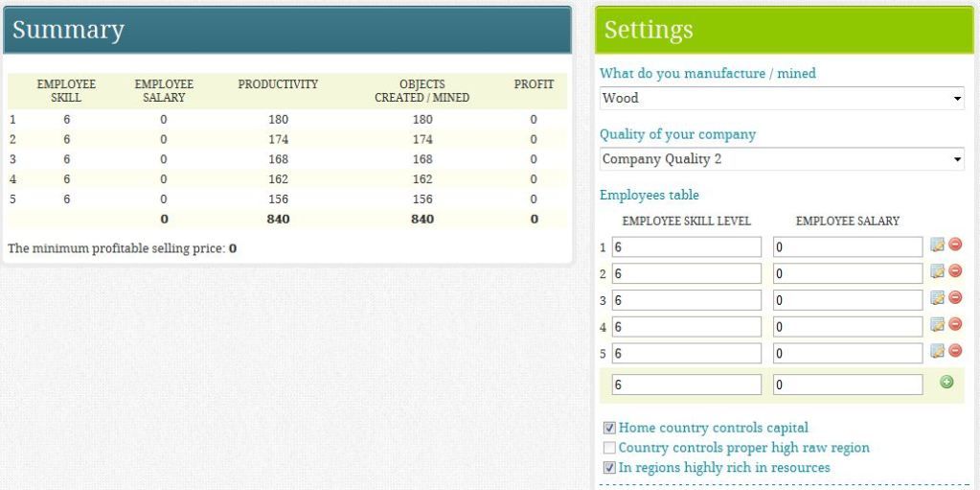This screenshot has height=490, width=980.
Task: Click the edit icon for employee 5
Action: [x=937, y=352]
